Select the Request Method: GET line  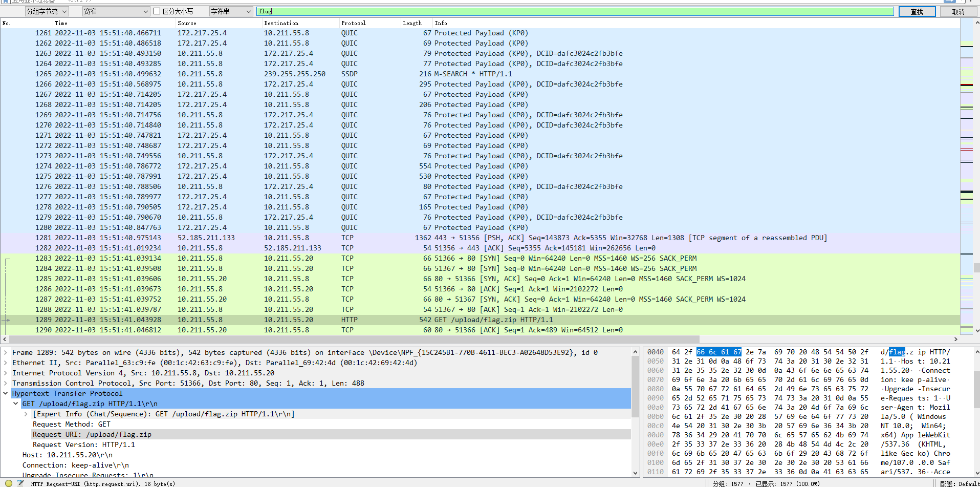tap(72, 424)
